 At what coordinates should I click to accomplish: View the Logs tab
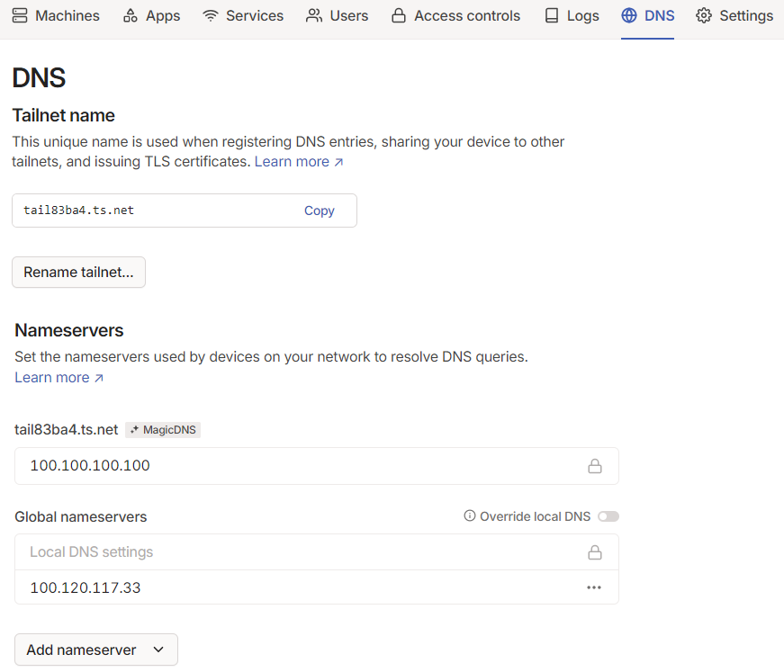coord(572,16)
